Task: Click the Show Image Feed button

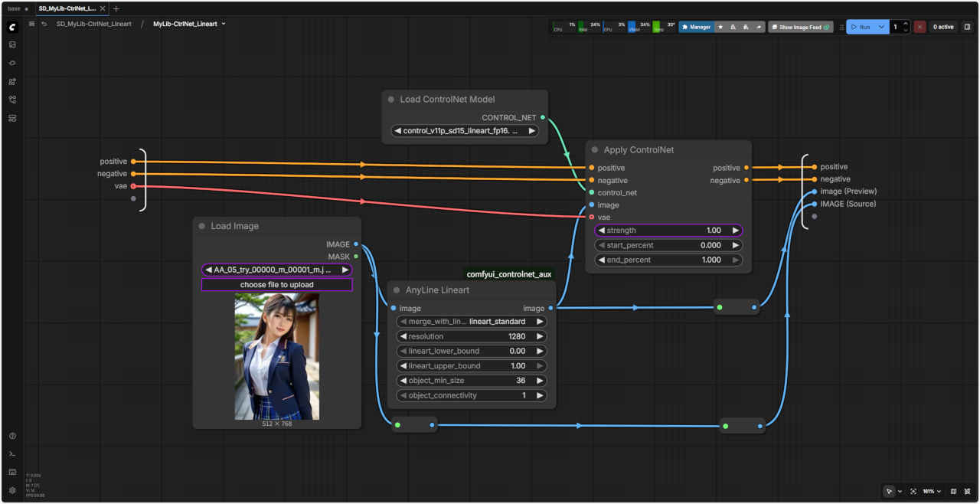Action: coord(801,27)
